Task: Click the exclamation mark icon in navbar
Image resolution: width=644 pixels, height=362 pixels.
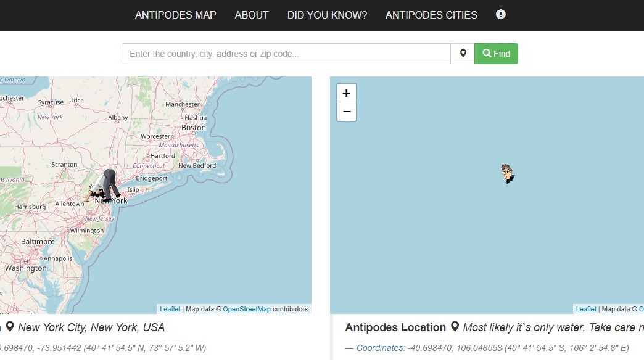Action: (501, 14)
